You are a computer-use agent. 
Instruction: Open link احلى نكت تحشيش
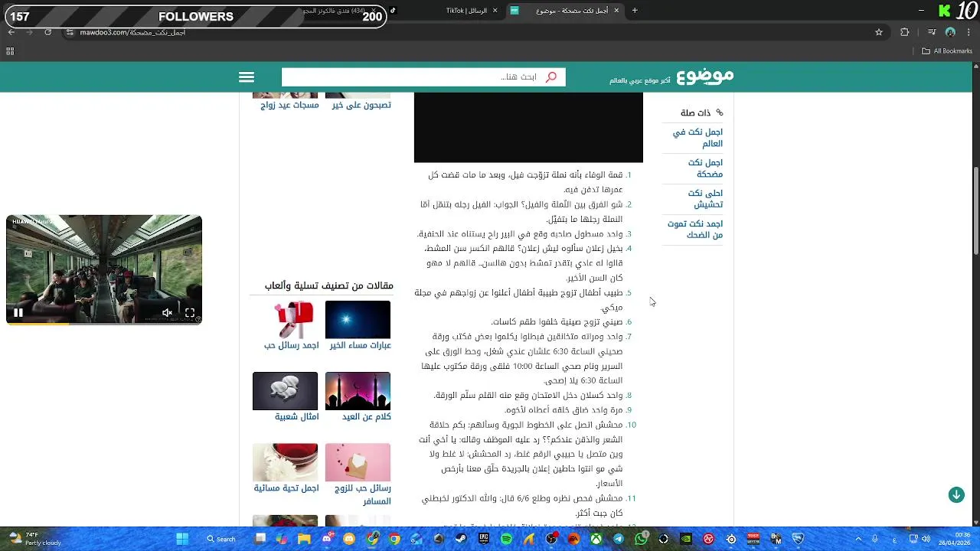pos(705,199)
